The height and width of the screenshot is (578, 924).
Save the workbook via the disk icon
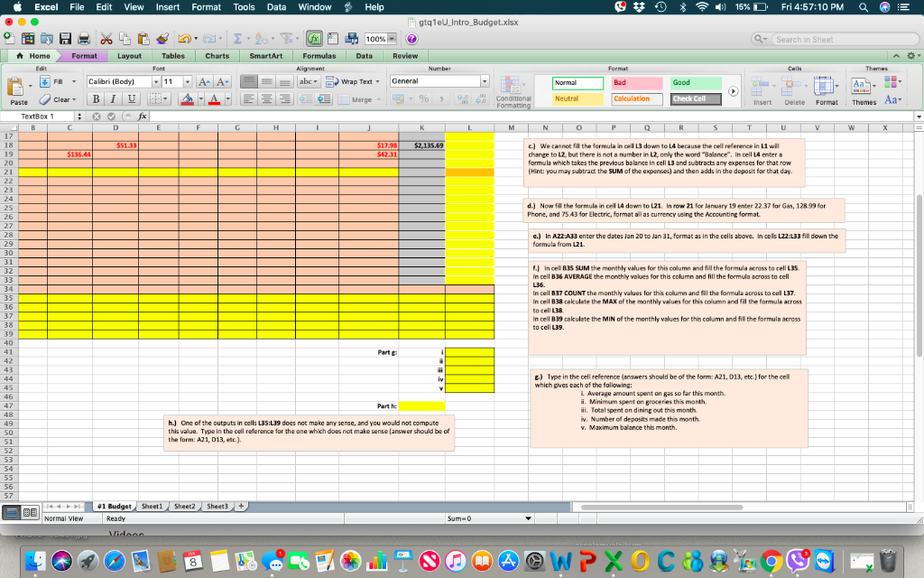(x=66, y=40)
